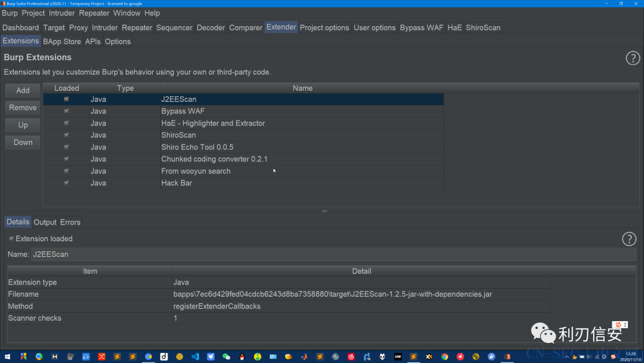Toggle Loaded checkbox for Bypass WAF
The height and width of the screenshot is (363, 644).
[67, 111]
